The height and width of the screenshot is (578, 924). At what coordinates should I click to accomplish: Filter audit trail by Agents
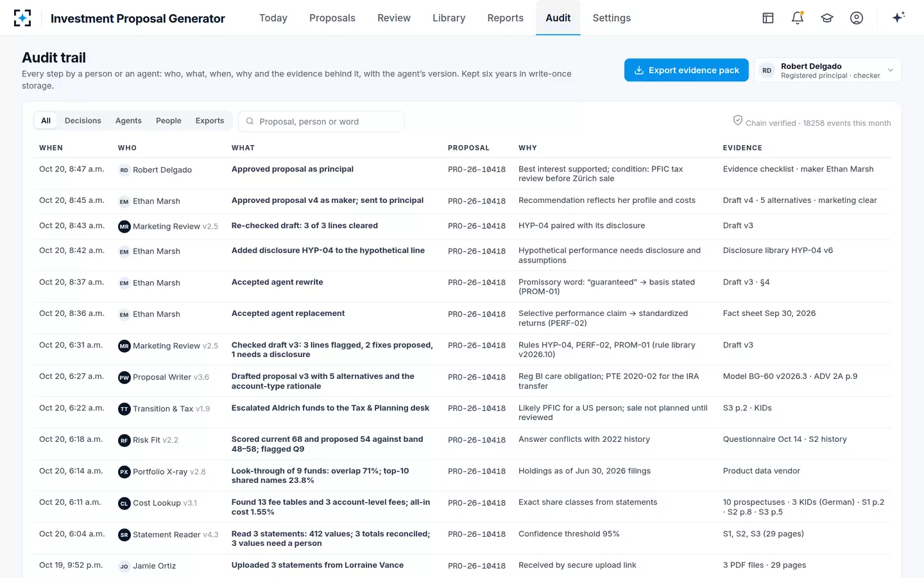(x=128, y=121)
